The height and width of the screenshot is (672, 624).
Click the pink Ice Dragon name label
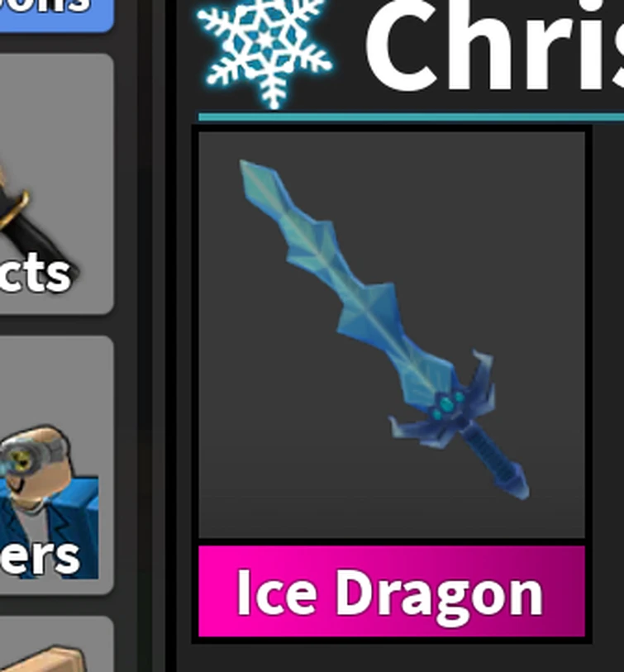392,591
